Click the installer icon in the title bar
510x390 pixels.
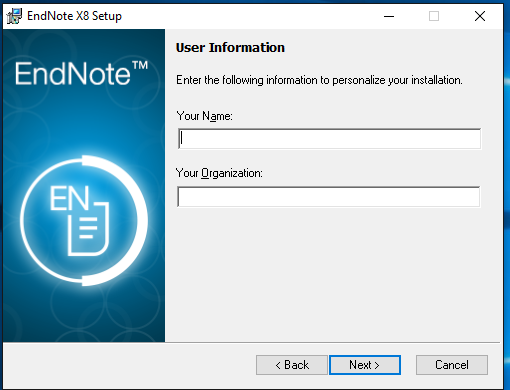(14, 16)
